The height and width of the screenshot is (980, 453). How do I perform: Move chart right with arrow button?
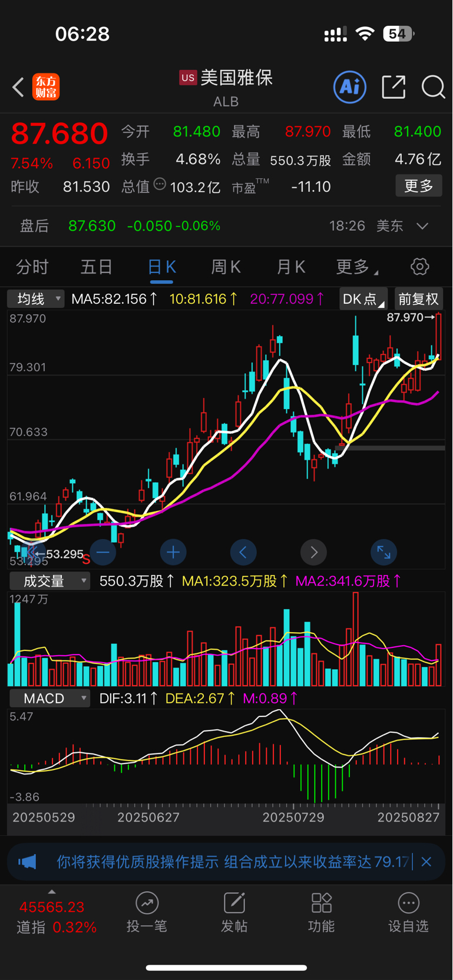(313, 552)
